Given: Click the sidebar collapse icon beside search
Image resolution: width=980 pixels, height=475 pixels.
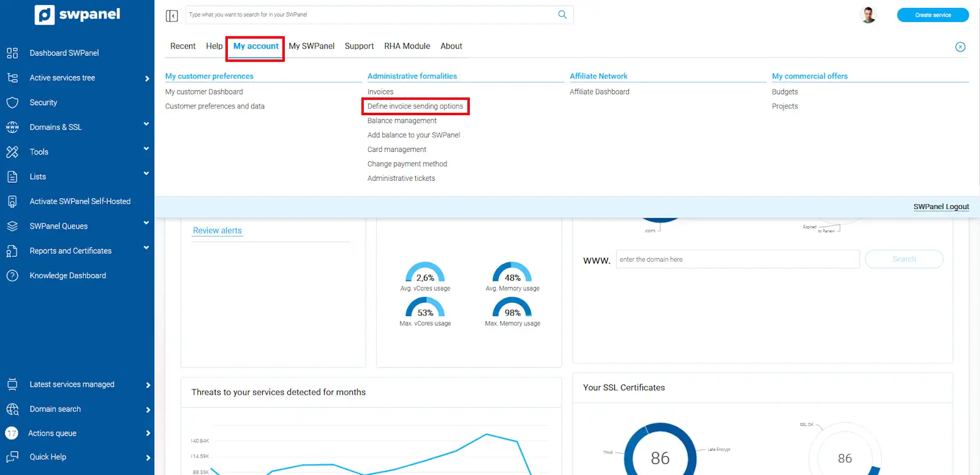Looking at the screenshot, I should pos(171,15).
